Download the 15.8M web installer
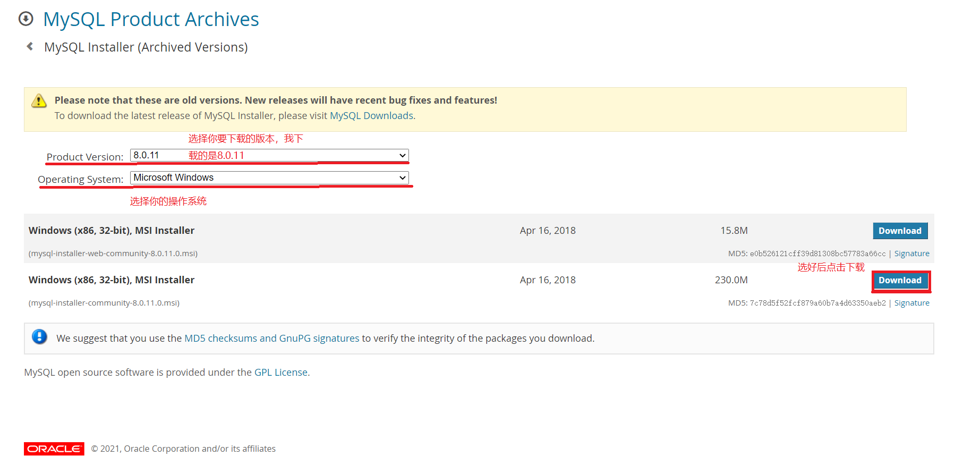 coord(900,231)
